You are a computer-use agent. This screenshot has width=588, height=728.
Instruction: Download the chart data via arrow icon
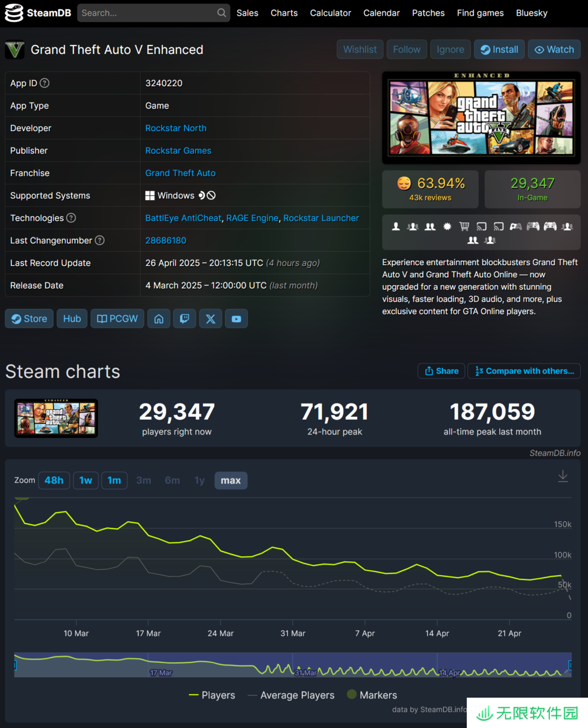(x=563, y=476)
